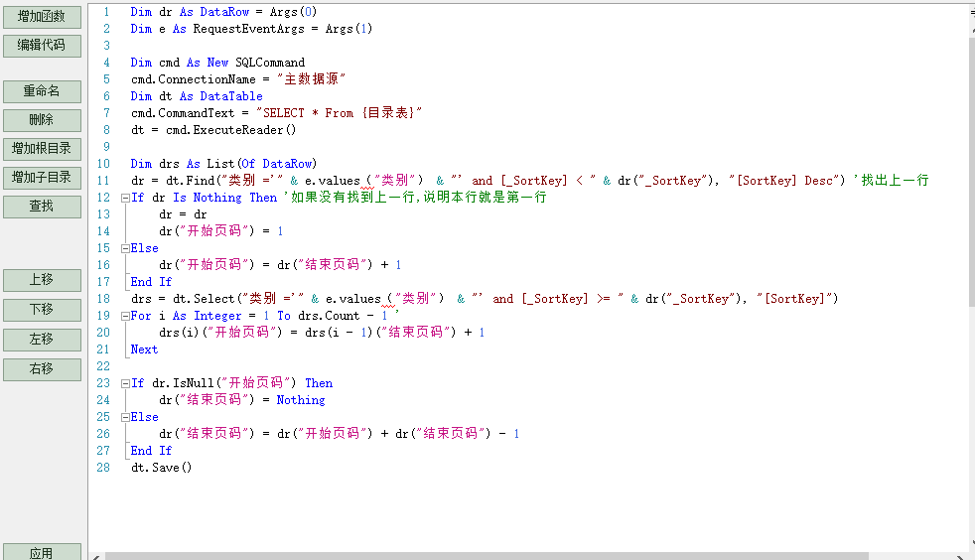975x560 pixels.
Task: Click the 左移 button
Action: [42, 340]
